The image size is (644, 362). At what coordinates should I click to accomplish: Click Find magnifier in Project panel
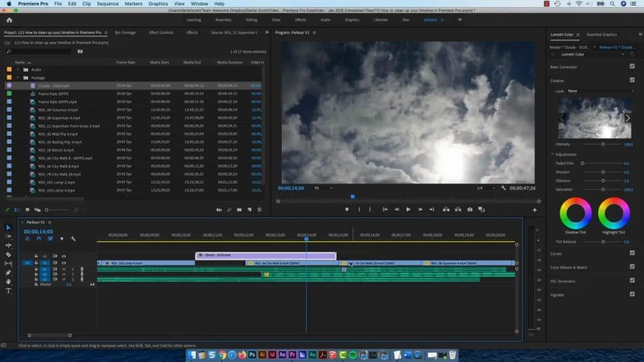[229, 210]
